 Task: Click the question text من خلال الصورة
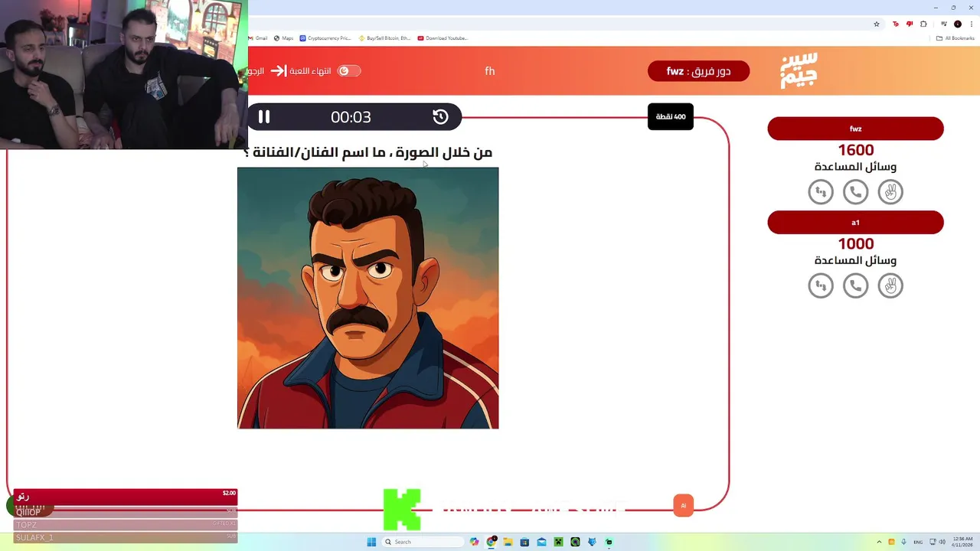(367, 152)
